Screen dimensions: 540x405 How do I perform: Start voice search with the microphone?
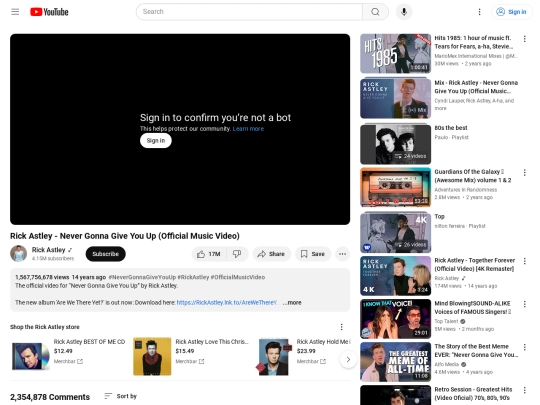(x=404, y=12)
